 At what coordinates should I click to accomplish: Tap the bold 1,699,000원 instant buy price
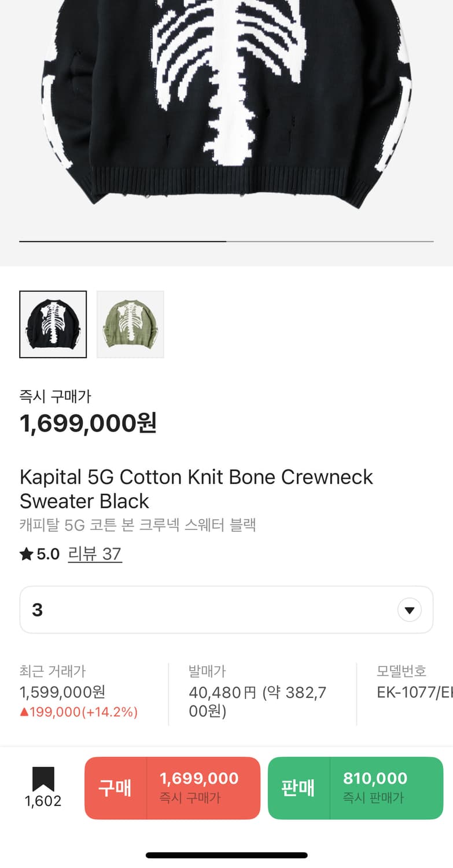88,424
